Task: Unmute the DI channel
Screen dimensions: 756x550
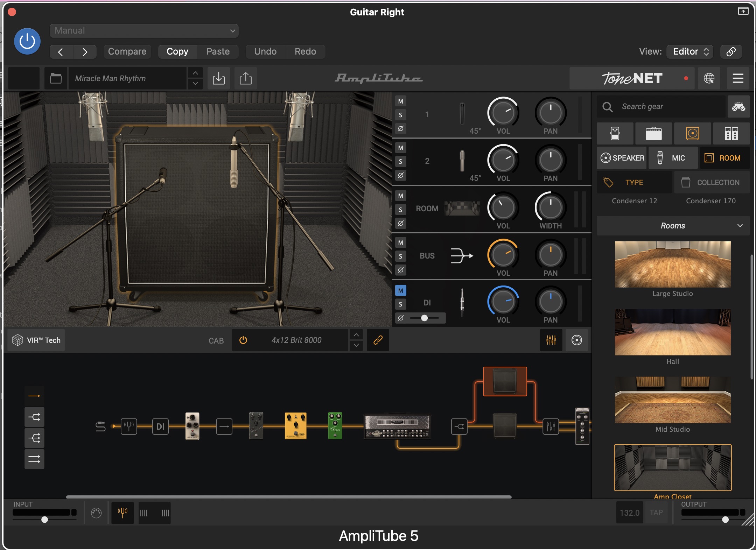Action: click(x=401, y=291)
